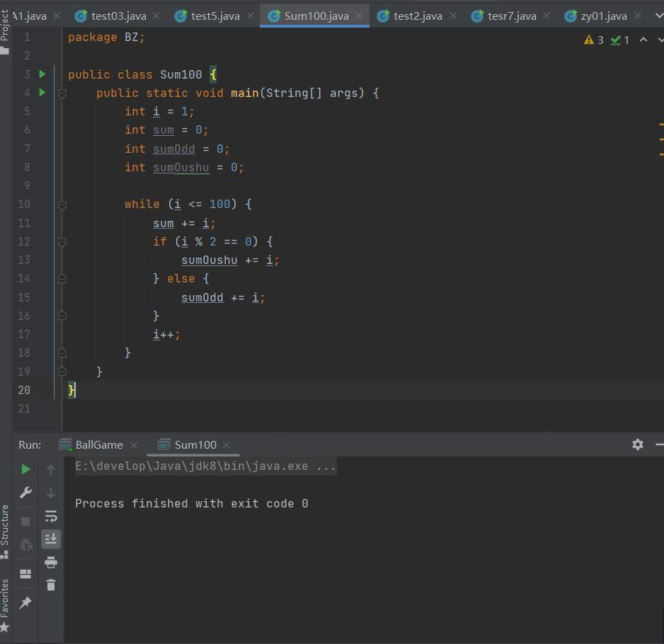This screenshot has width=664, height=644.
Task: Rerun Sum100 with the green play button
Action: pyautogui.click(x=25, y=469)
